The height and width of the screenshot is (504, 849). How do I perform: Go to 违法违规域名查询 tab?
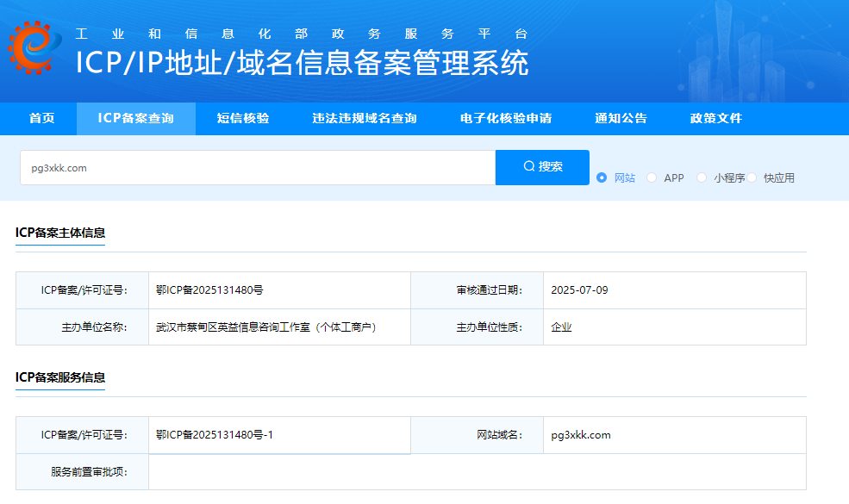(364, 119)
